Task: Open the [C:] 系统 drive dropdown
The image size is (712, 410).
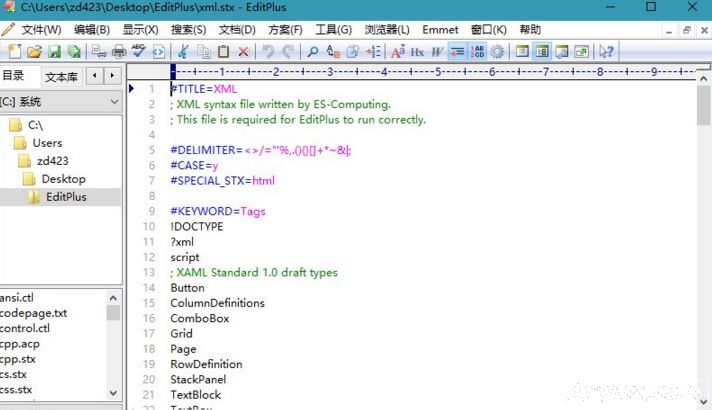Action: click(114, 102)
